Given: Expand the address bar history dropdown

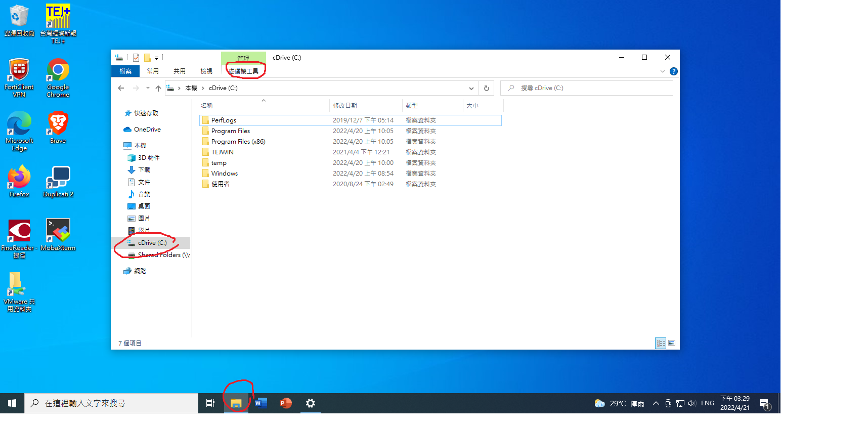Looking at the screenshot, I should pyautogui.click(x=471, y=88).
